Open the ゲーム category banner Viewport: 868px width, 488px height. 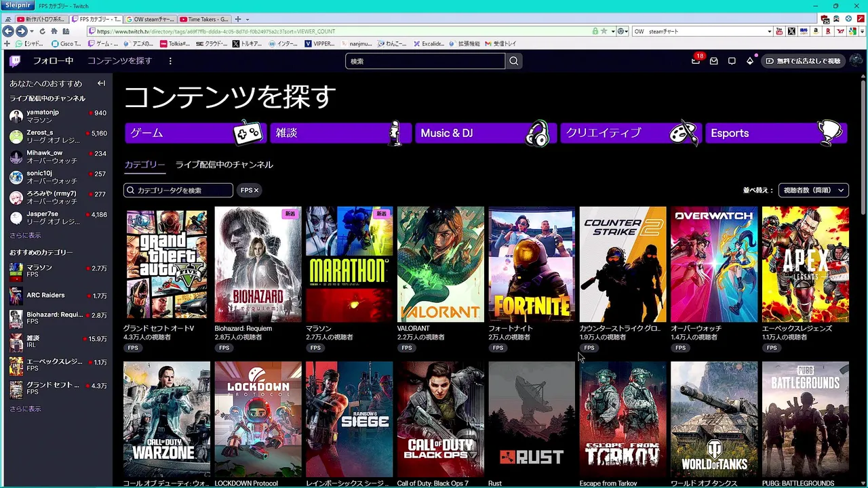195,133
